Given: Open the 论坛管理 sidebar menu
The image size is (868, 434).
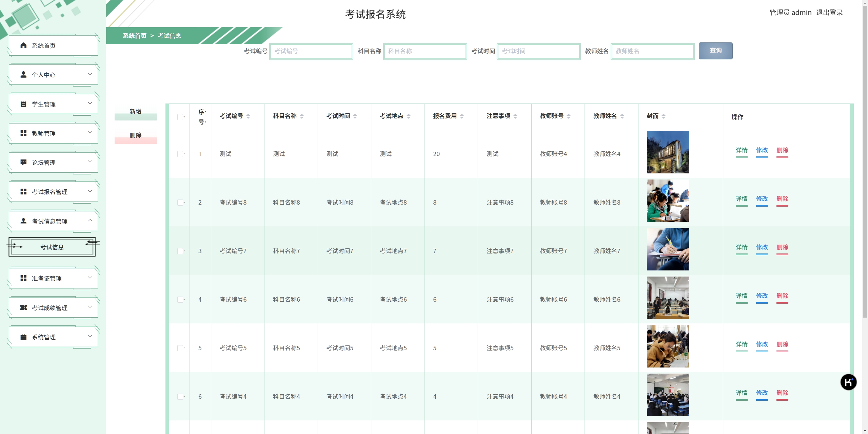Looking at the screenshot, I should pos(53,163).
